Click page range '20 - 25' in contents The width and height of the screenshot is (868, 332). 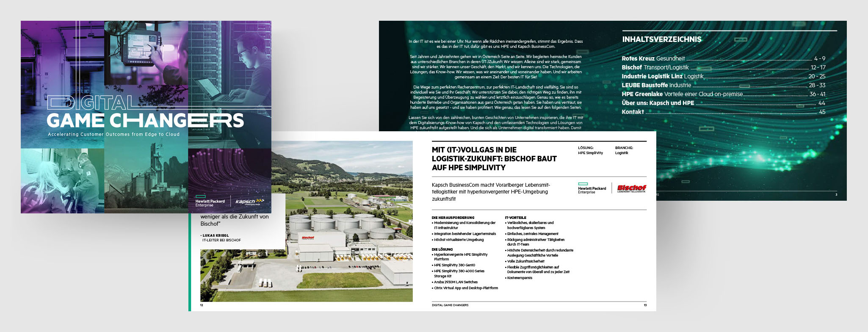817,76
